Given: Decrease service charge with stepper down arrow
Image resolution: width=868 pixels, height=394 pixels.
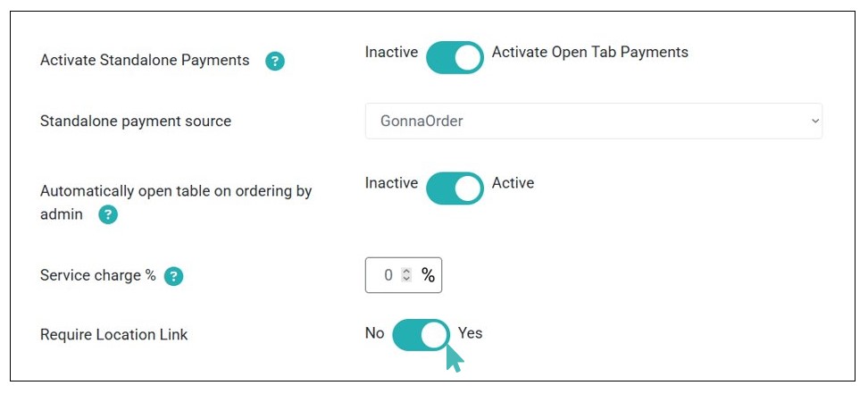Looking at the screenshot, I should pos(406,280).
